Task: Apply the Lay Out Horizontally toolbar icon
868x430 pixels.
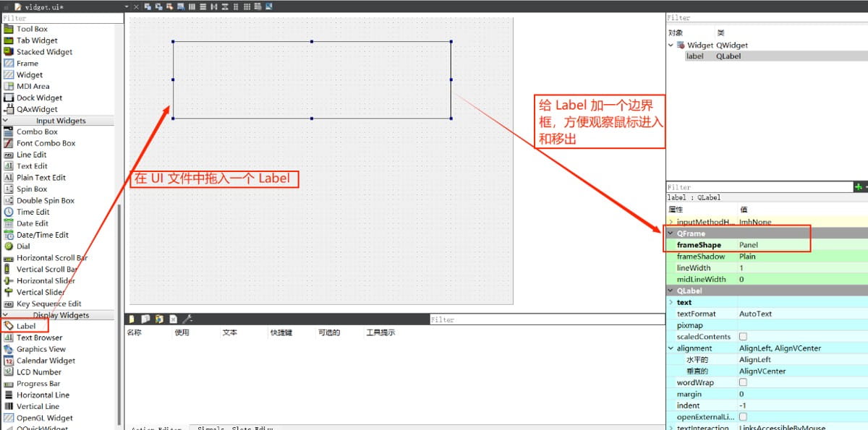Action: coord(192,7)
